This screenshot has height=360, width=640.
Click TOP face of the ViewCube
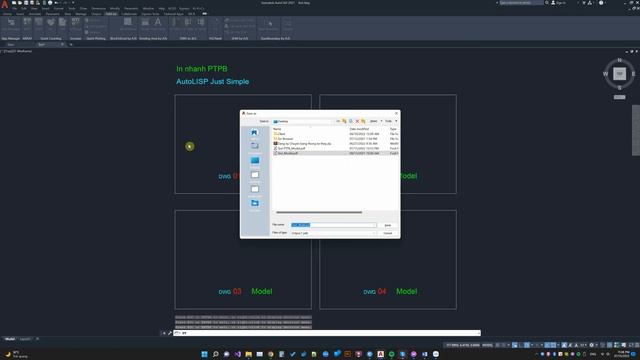pos(620,74)
